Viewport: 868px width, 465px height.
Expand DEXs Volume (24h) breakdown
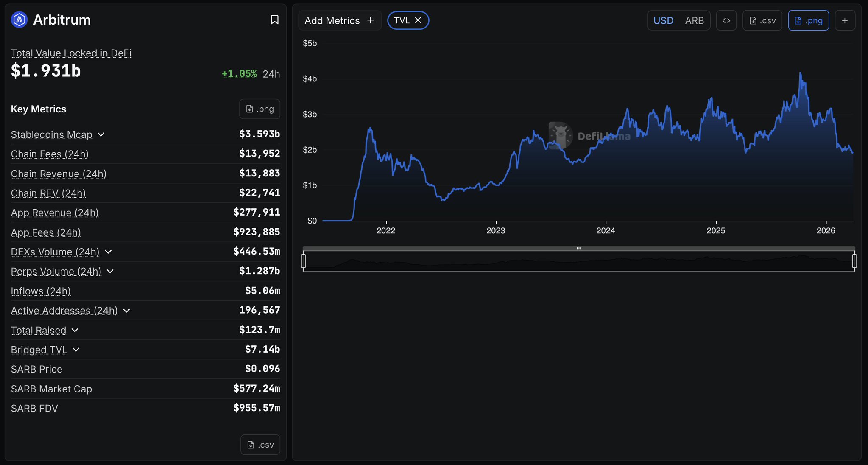pyautogui.click(x=108, y=252)
